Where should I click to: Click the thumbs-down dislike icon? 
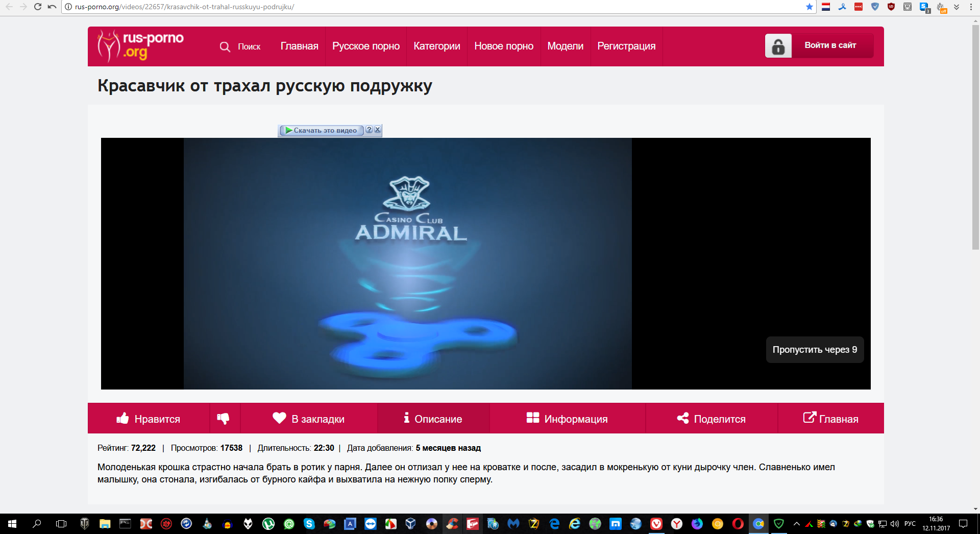tap(224, 419)
